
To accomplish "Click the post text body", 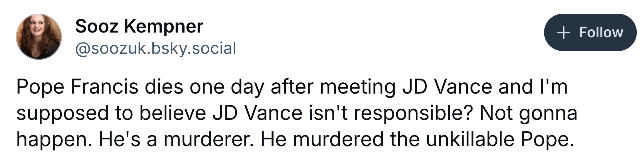I will pyautogui.click(x=297, y=113).
